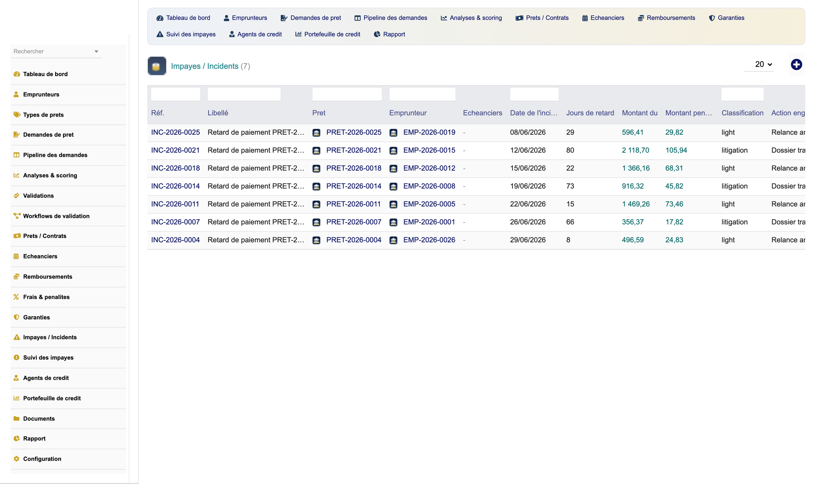Screen dimensions: 814x504
Task: Open incident INC-2026-0021
Action: 175,151
